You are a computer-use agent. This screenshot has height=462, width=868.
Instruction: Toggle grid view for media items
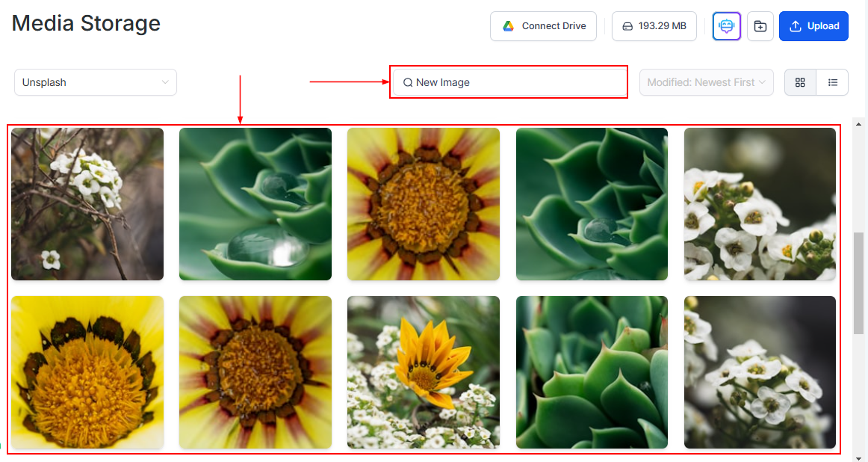tap(800, 82)
